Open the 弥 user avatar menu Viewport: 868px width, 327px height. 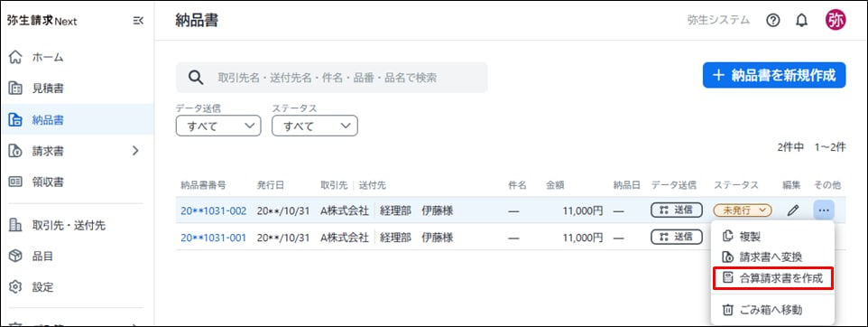(x=836, y=20)
